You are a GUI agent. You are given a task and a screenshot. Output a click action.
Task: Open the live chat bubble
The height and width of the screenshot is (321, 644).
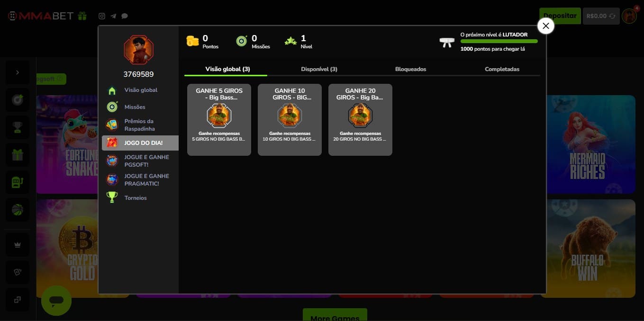pos(56,300)
